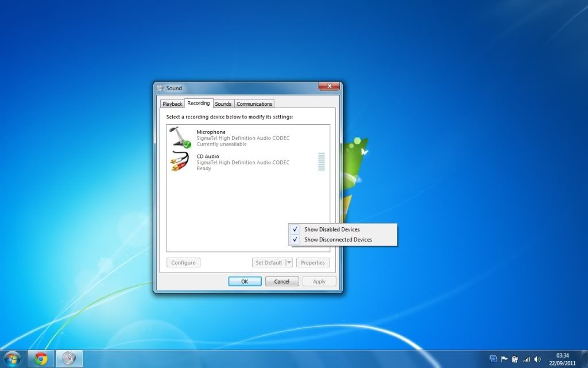Click the Configure button
The width and height of the screenshot is (588, 368).
pyautogui.click(x=183, y=262)
